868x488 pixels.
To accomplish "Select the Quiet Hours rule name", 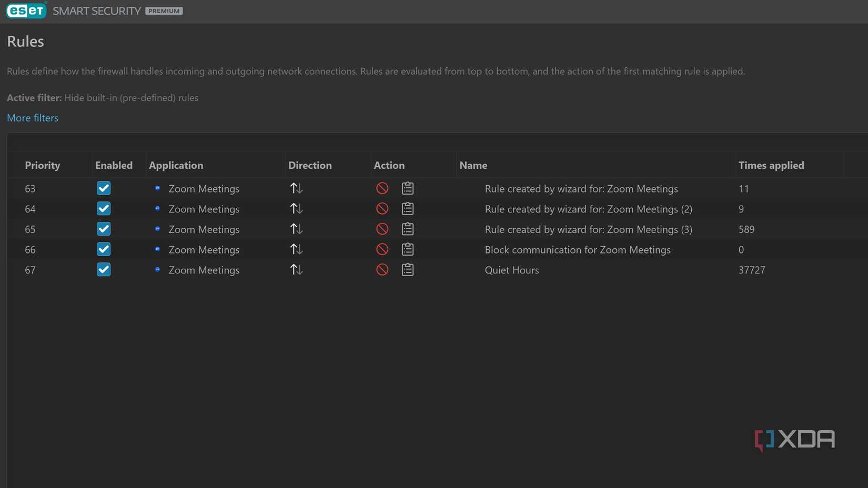I will [512, 270].
